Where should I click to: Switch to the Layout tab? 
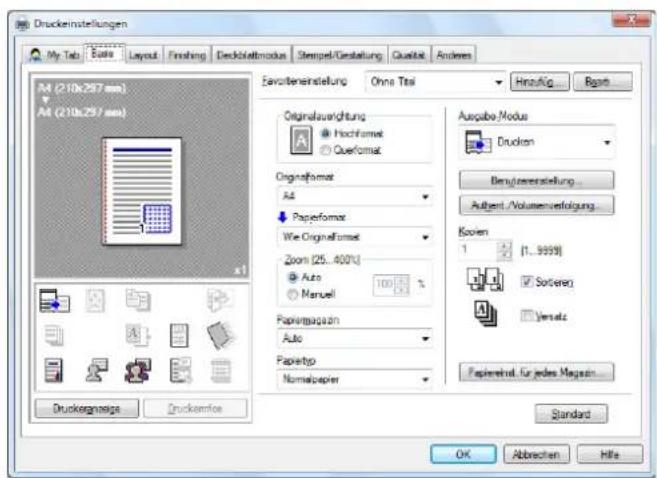coord(143,55)
